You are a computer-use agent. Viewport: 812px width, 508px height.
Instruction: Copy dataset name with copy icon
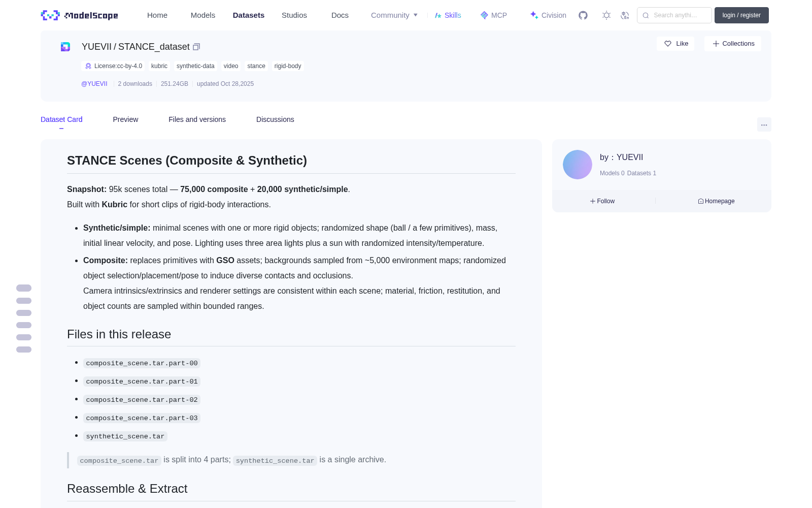(196, 47)
